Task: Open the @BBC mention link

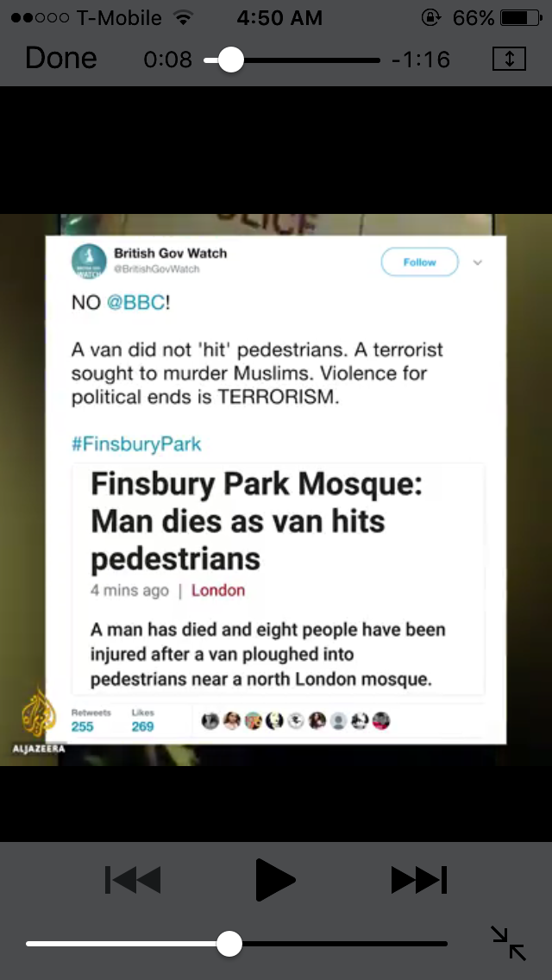Action: point(136,303)
